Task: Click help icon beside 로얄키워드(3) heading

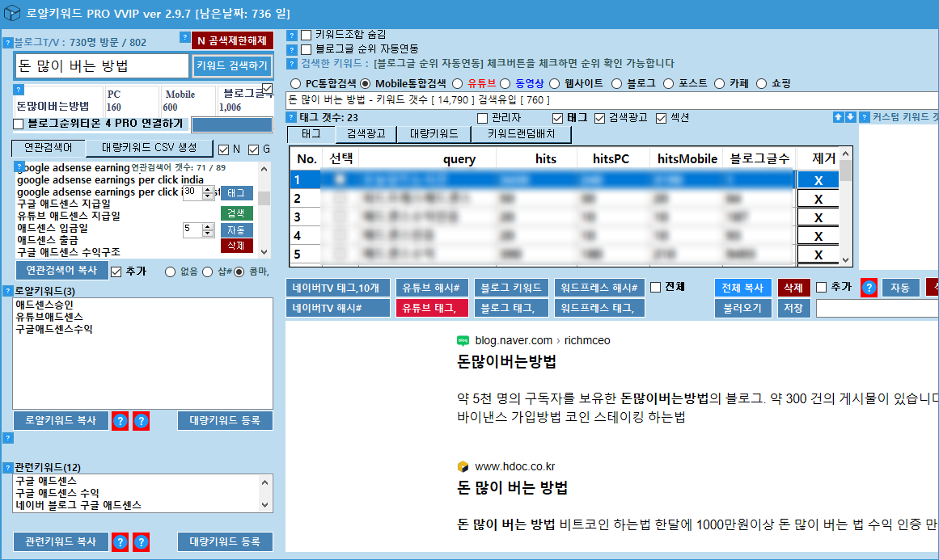Action: pos(8,292)
